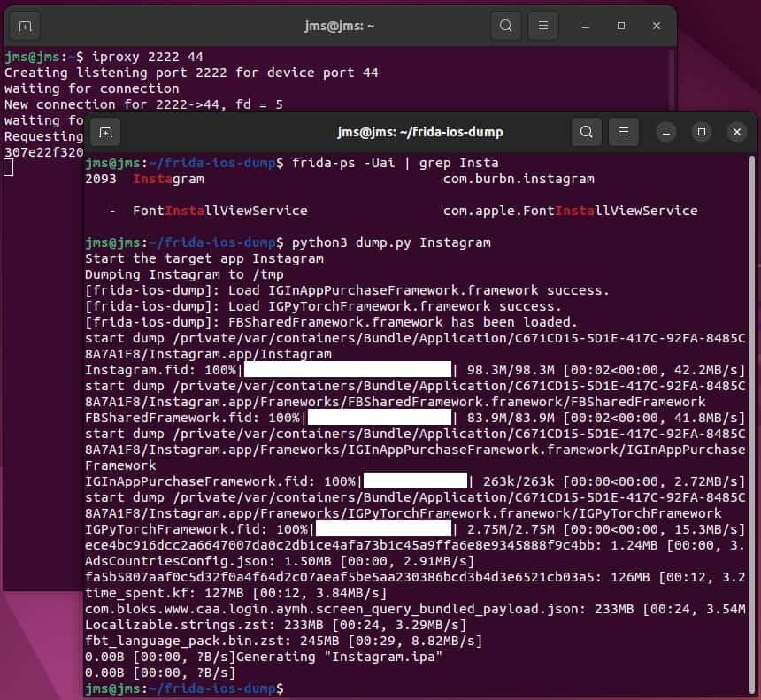Click the 'Localizable.strings.zst: 233MB' line

(x=276, y=625)
